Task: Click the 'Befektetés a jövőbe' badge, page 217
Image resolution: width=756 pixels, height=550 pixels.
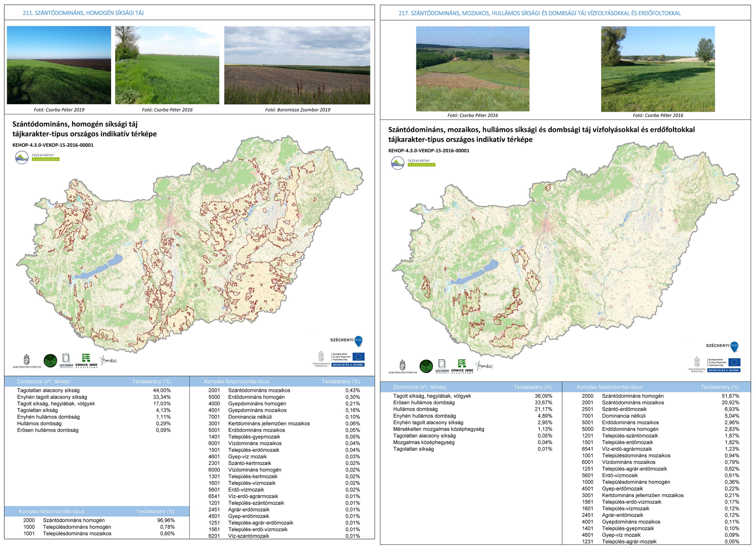Action: (724, 370)
